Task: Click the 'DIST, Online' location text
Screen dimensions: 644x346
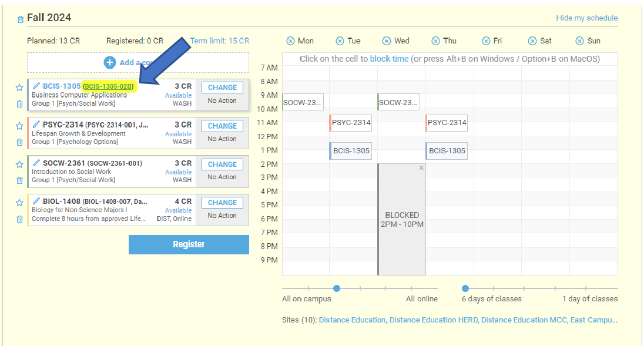Action: pos(174,219)
